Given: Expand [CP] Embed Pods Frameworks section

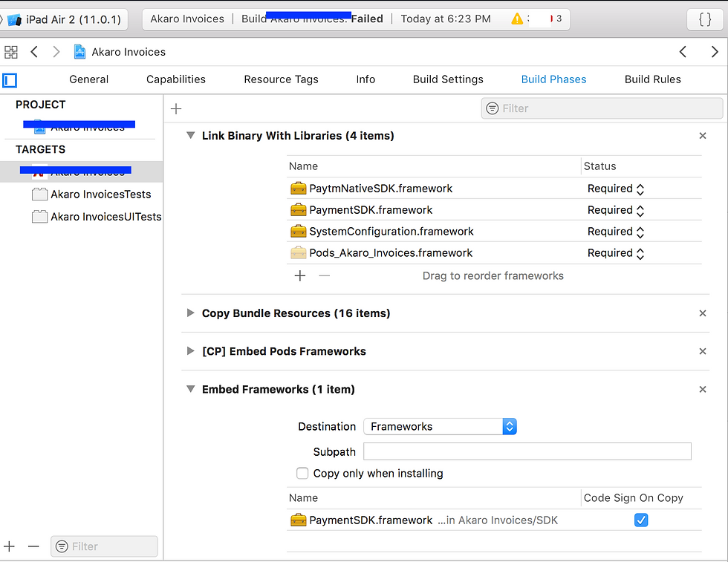Looking at the screenshot, I should [190, 351].
